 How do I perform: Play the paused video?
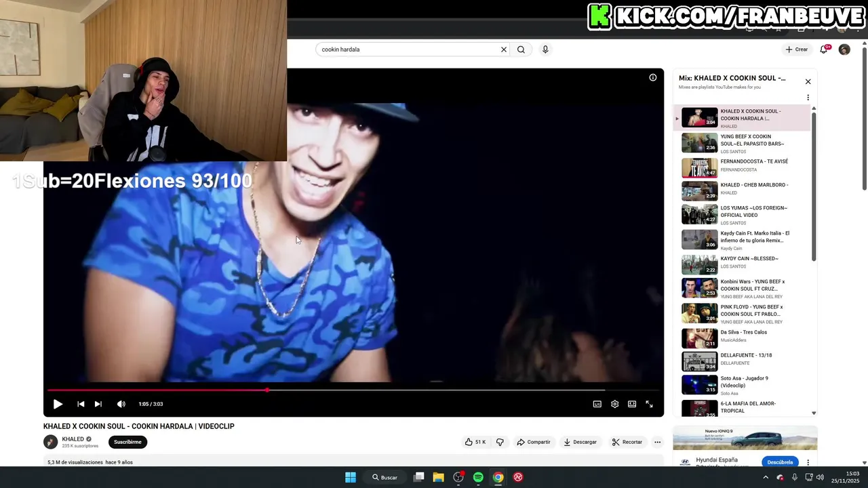click(58, 404)
